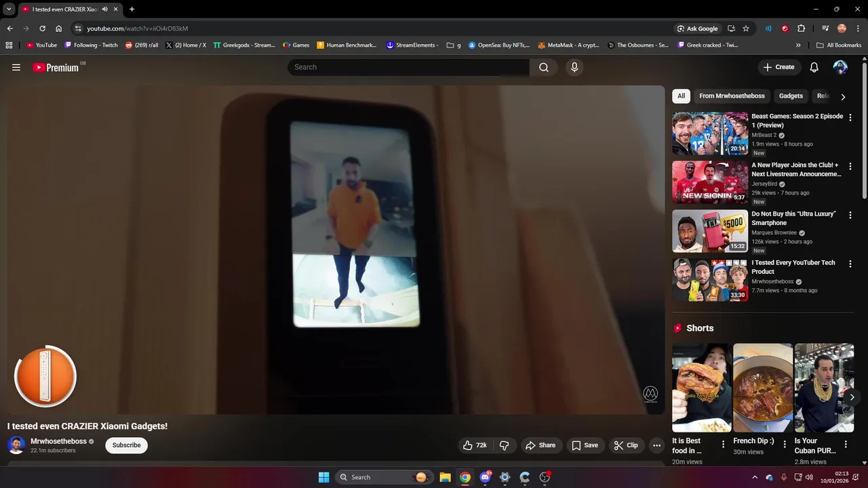Screen dimensions: 868x488
Task: Open the Apps grid in bookmarks bar
Action: point(9,45)
